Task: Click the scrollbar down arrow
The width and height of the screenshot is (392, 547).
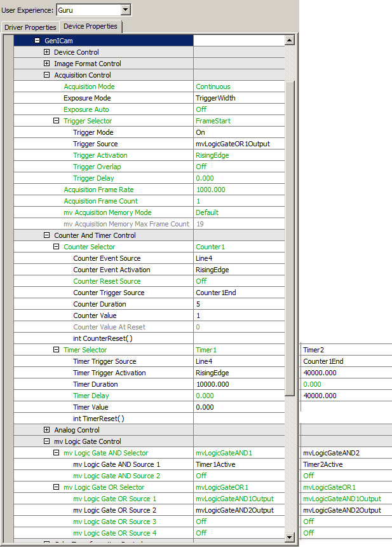Action: click(x=290, y=537)
